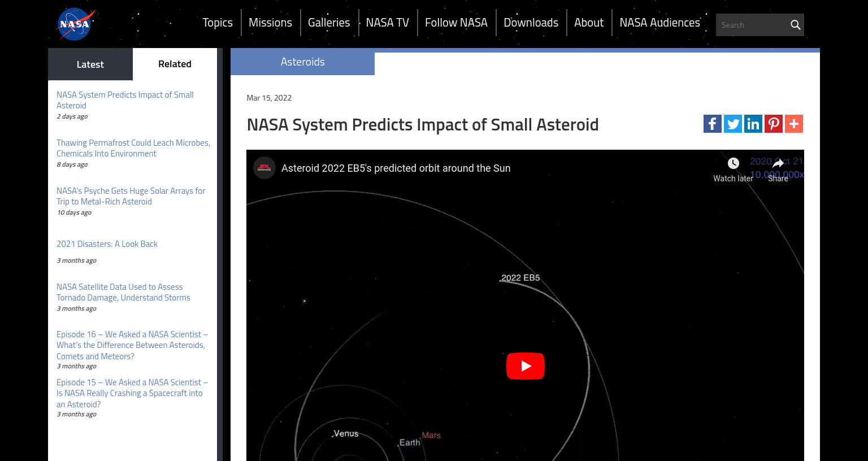Click video title Asteroid 2022 EB5's predicted orbit
This screenshot has height=461, width=868.
[396, 168]
